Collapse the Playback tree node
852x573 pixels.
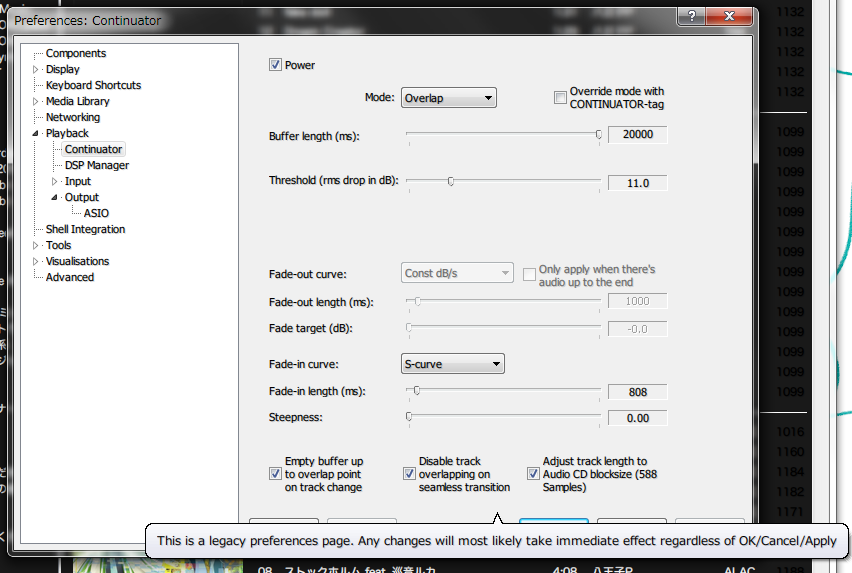pos(37,134)
